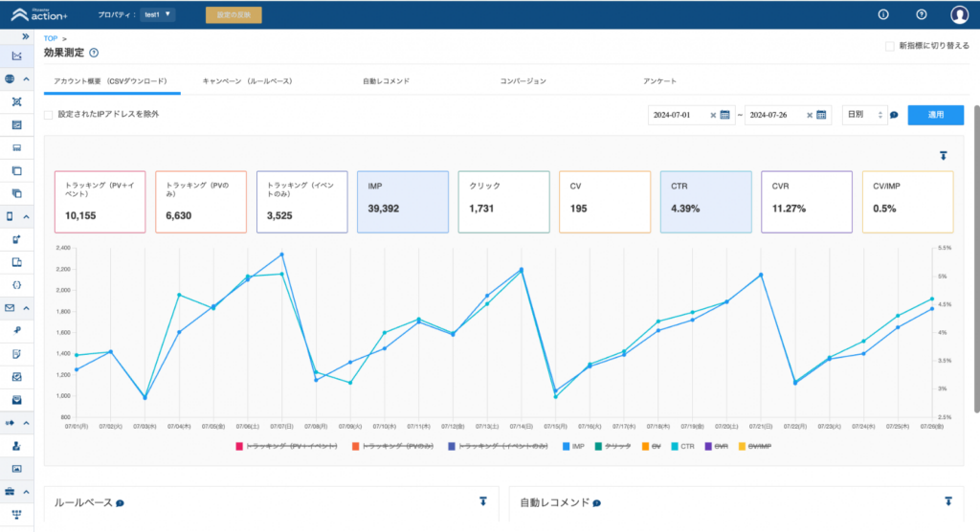The width and height of the screenshot is (980, 532).
Task: Open calendar picker for start date 2024-07-01
Action: [724, 115]
